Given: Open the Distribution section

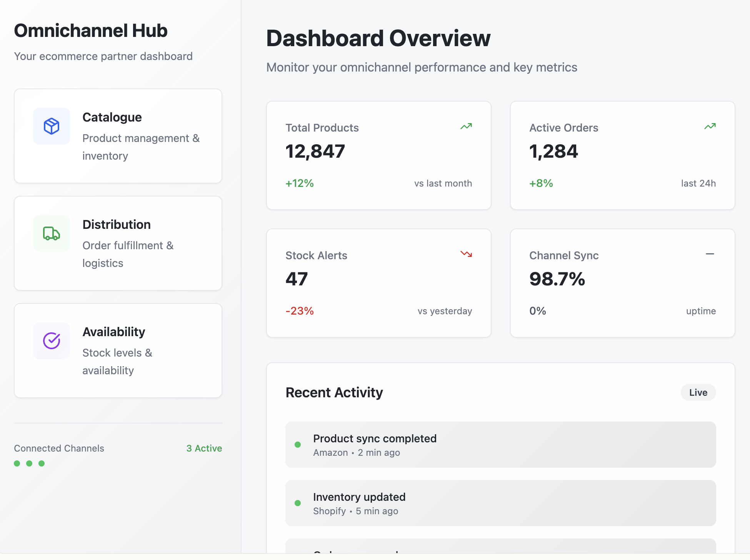Looking at the screenshot, I should [x=118, y=243].
